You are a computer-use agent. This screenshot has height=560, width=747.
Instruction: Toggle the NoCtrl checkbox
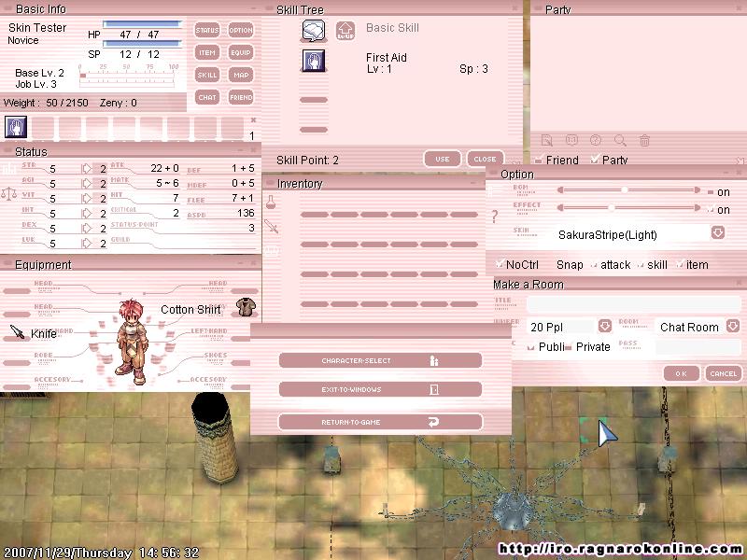pyautogui.click(x=500, y=264)
